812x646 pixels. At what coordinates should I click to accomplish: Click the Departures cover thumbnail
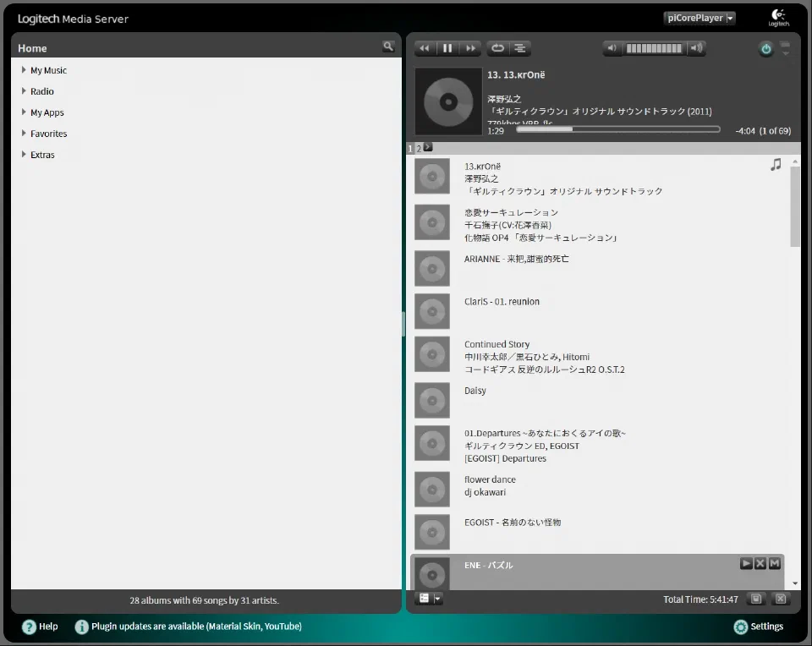tap(432, 444)
